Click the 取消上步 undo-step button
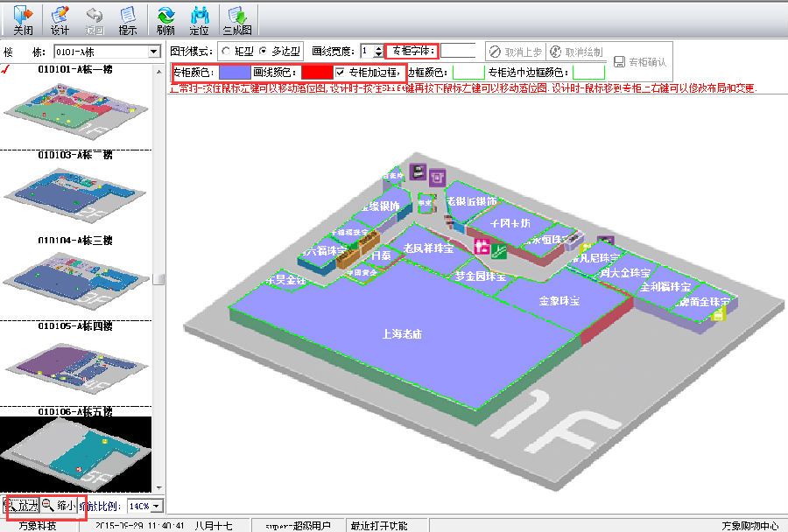 click(516, 52)
